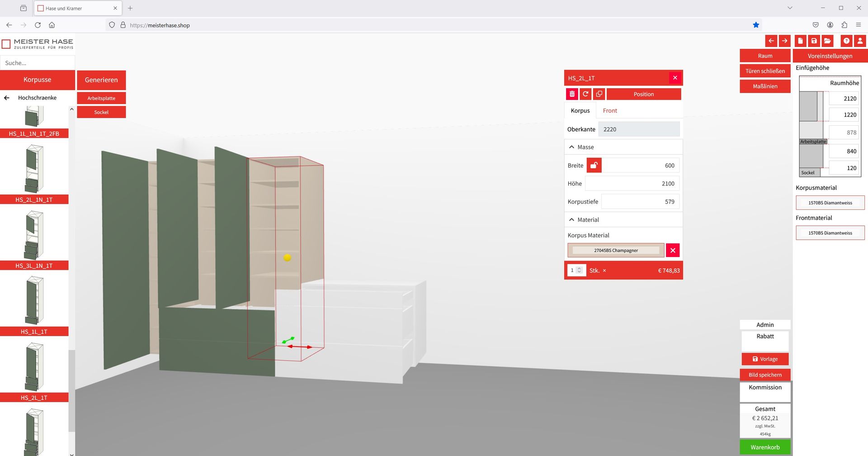Toggle the Maßlinien display
The width and height of the screenshot is (868, 456).
pyautogui.click(x=765, y=86)
